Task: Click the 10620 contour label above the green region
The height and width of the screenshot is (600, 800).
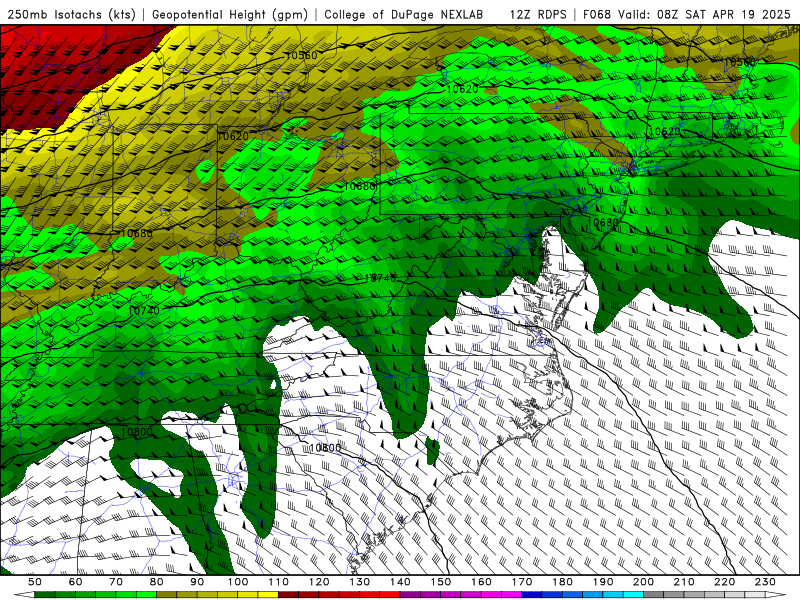Action: (x=463, y=89)
